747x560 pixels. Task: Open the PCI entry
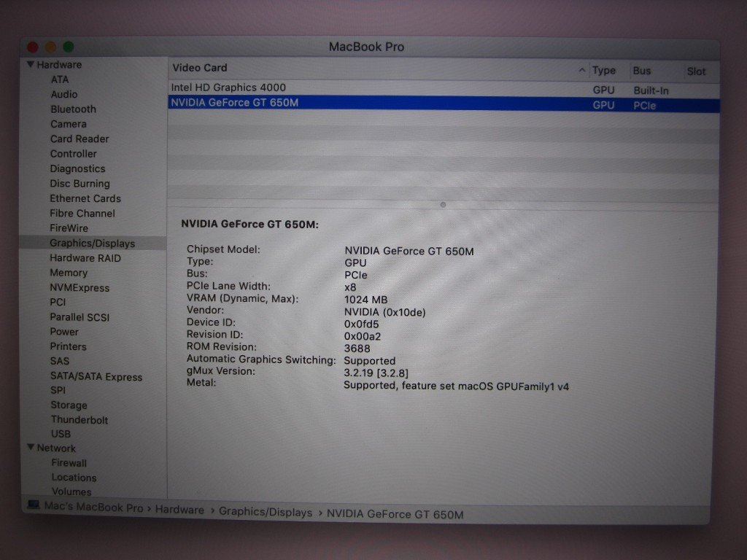58,303
